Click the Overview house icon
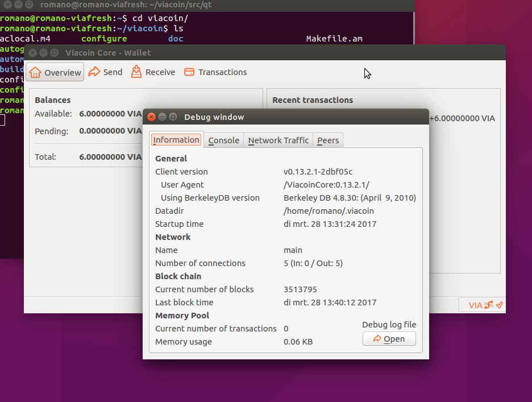This screenshot has width=532, height=402. (35, 72)
